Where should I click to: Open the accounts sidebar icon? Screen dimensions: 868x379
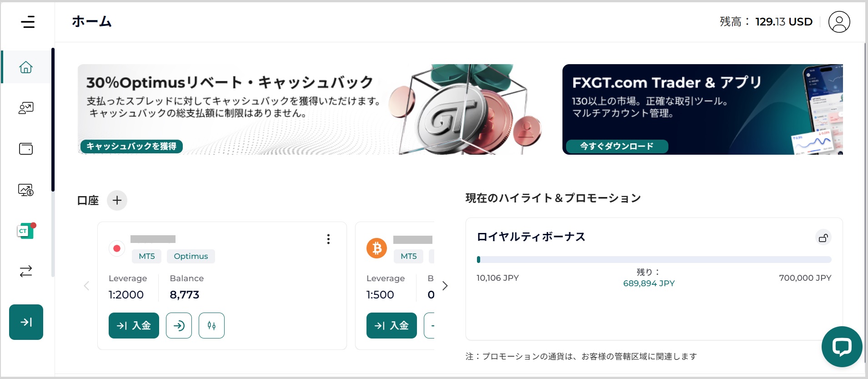coord(26,108)
